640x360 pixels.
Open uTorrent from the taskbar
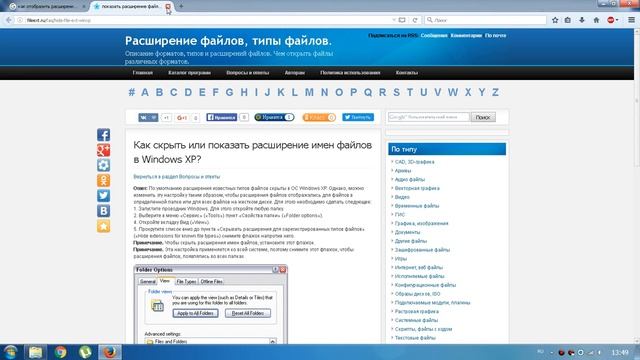85,352
